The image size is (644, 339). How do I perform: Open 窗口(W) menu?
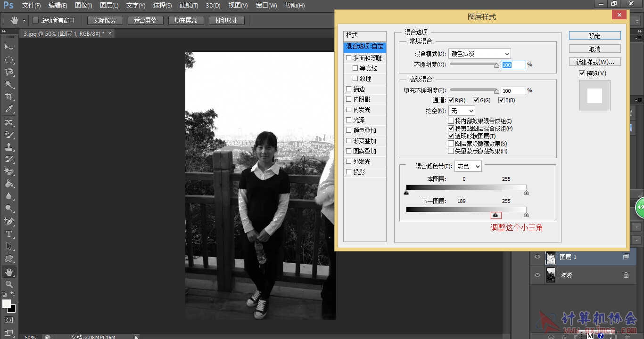[266, 6]
